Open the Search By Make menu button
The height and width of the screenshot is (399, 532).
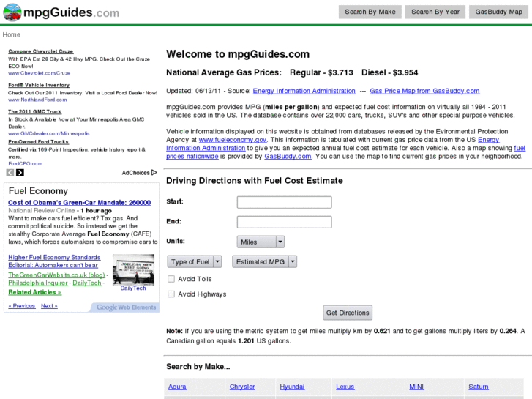[370, 12]
